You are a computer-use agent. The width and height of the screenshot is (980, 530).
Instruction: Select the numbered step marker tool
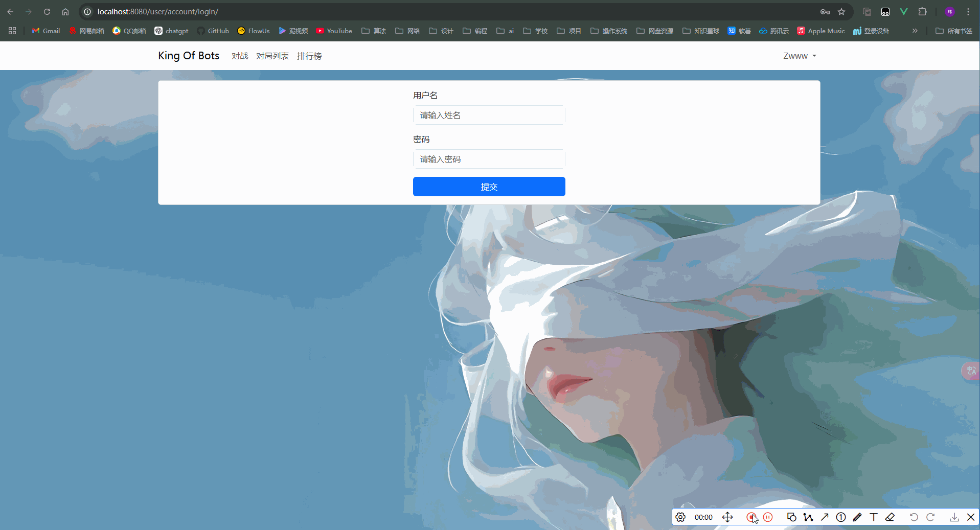coord(841,517)
